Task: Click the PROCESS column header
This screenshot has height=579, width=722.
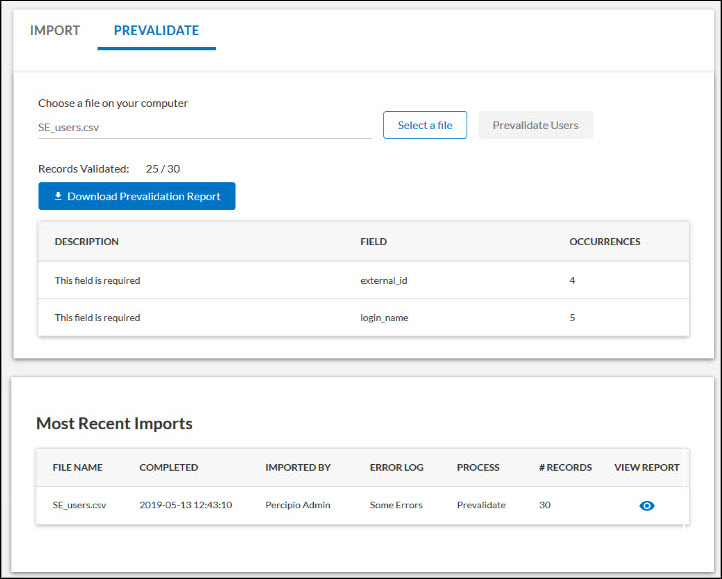Action: [478, 468]
